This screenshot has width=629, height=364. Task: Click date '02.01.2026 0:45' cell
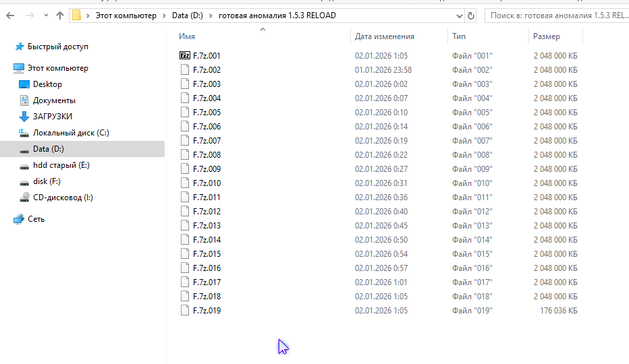pos(381,226)
